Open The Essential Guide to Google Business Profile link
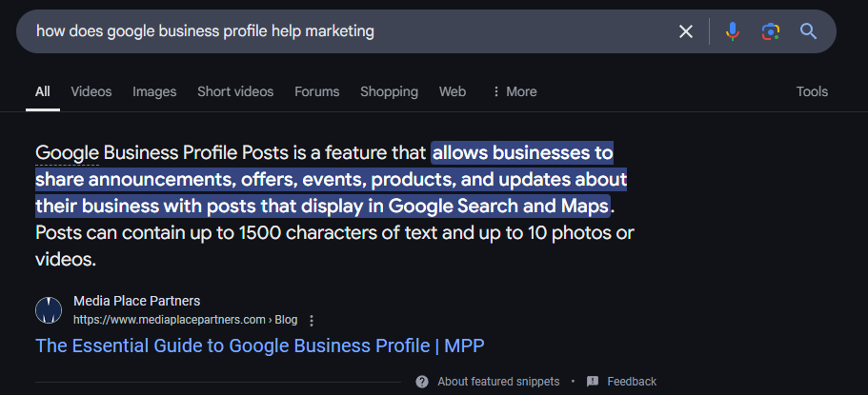This screenshot has width=868, height=395. (259, 346)
